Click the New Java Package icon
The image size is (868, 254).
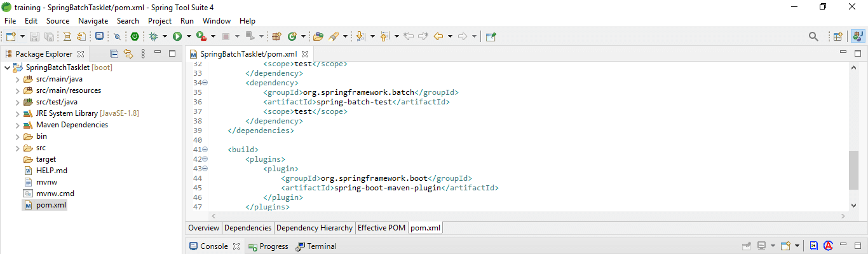click(277, 37)
